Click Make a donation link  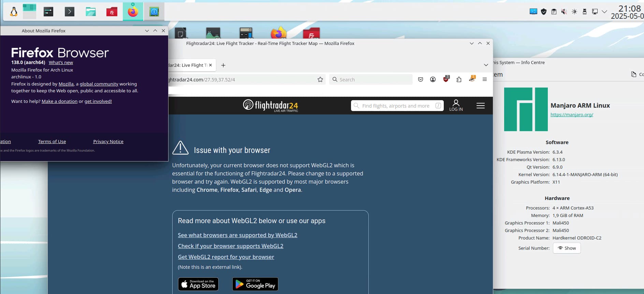point(59,101)
